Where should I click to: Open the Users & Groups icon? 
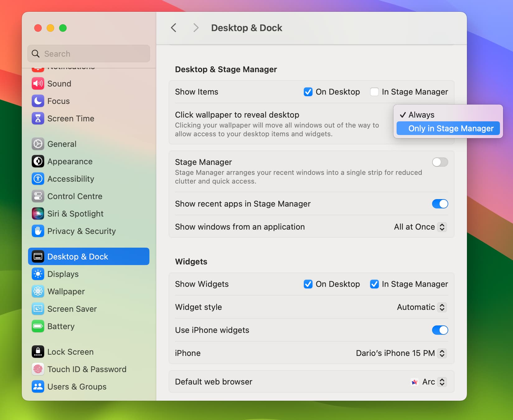coord(38,387)
